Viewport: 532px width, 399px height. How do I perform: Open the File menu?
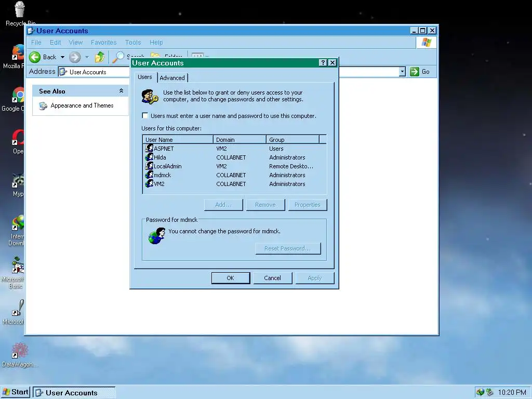[36, 43]
